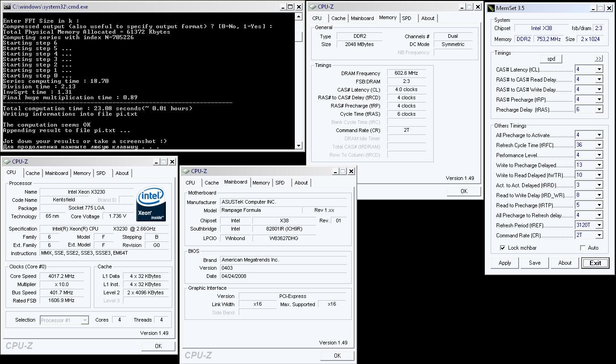Image resolution: width=616 pixels, height=364 pixels.
Task: Open the Write to Precharge Delayed dropdown
Action: click(599, 165)
